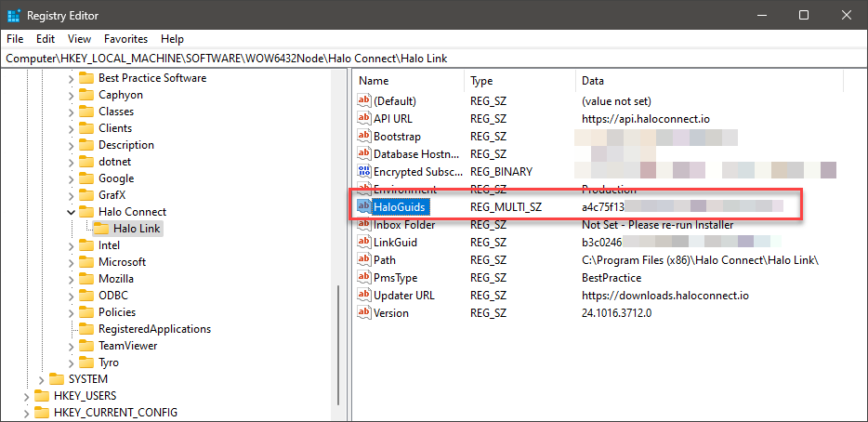
Task: Click the Google folder icon
Action: pyautogui.click(x=85, y=178)
